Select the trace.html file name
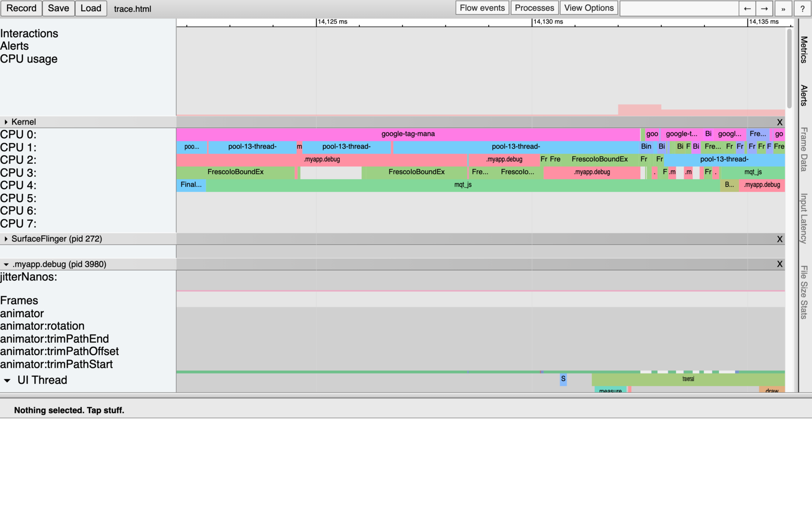 click(x=133, y=9)
